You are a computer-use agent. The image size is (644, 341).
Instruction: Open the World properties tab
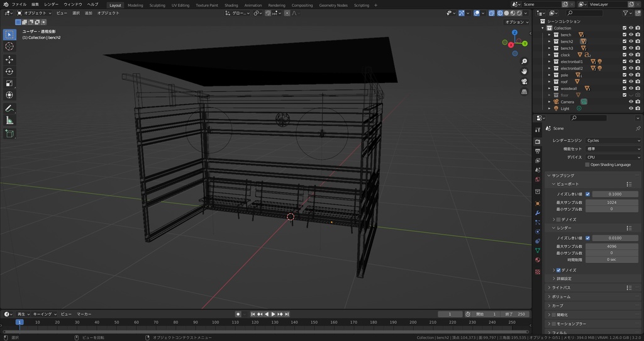[x=538, y=179]
